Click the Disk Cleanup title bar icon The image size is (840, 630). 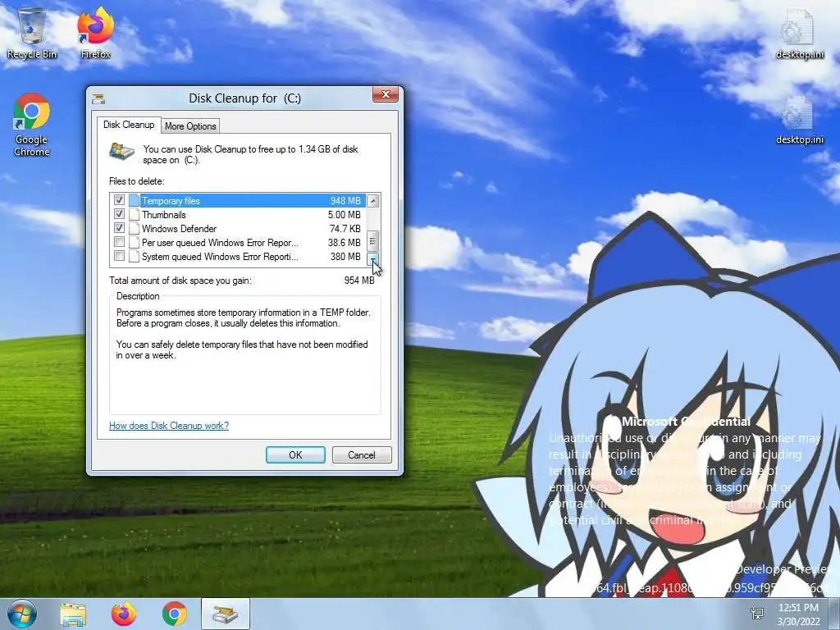pyautogui.click(x=98, y=98)
